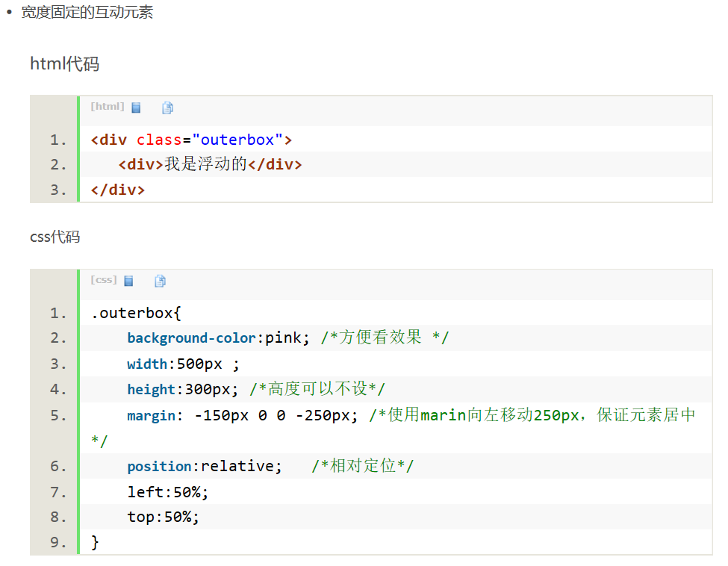This screenshot has width=728, height=566.
Task: Click the closing '</div>' on html line 3
Action: tap(118, 190)
